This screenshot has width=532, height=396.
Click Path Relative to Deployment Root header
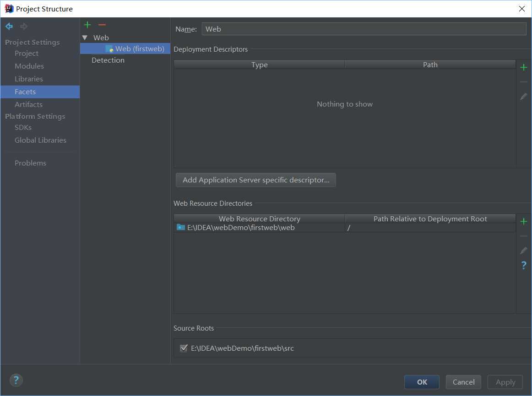(430, 219)
